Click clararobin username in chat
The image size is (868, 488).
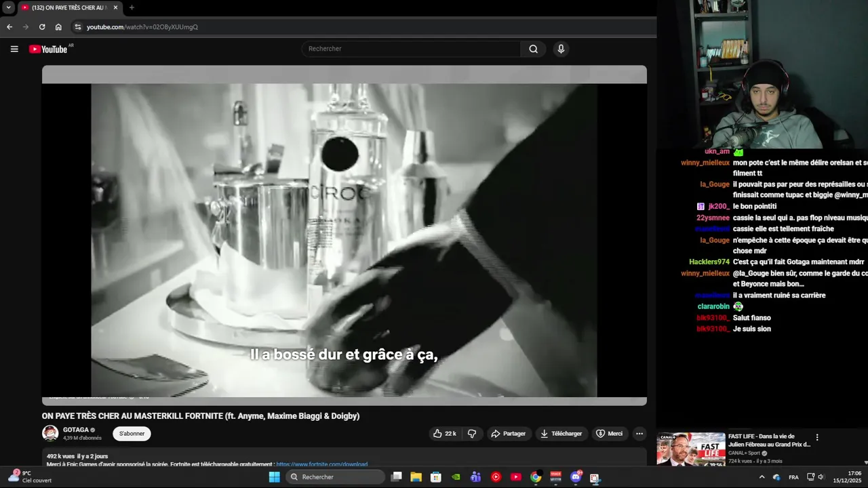coord(713,306)
